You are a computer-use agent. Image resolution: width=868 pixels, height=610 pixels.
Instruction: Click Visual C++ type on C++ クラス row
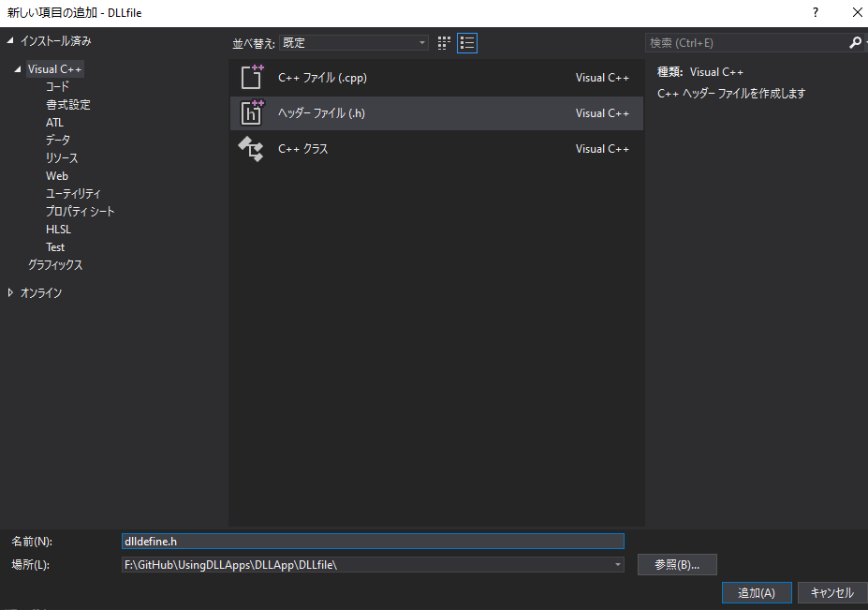pos(602,148)
